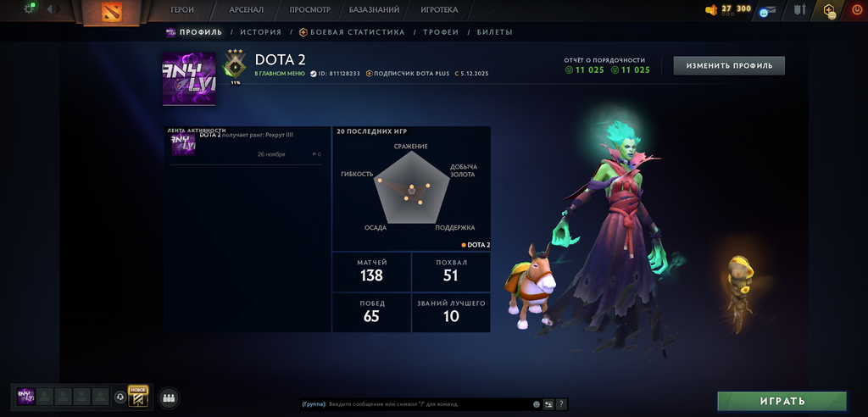Open settings via the gear icon

[x=30, y=8]
